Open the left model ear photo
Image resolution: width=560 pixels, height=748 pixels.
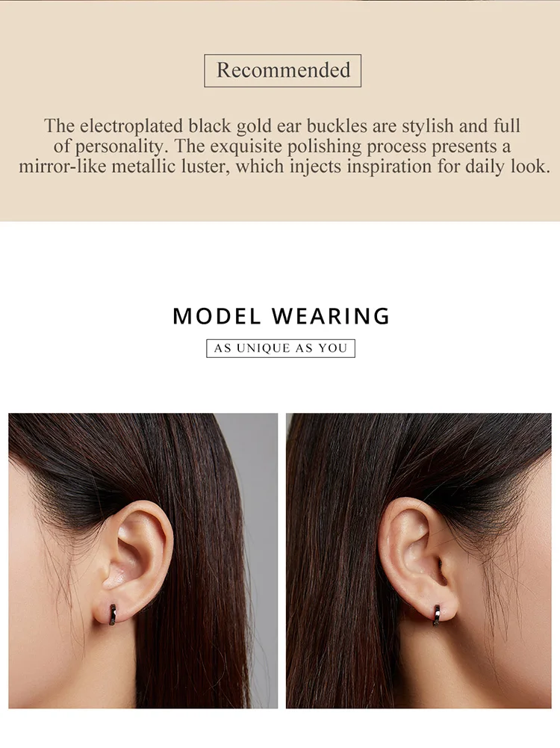click(x=143, y=560)
